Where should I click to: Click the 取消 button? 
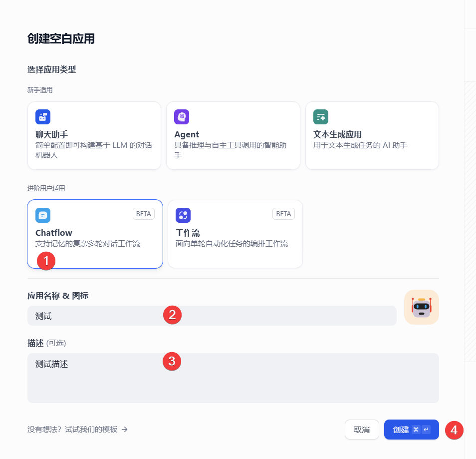[362, 430]
